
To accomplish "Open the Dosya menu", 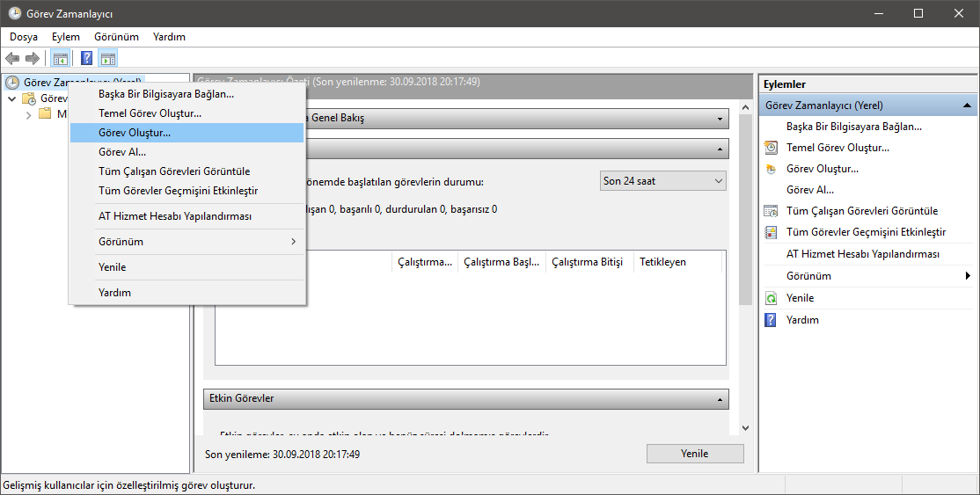I will click(x=24, y=37).
